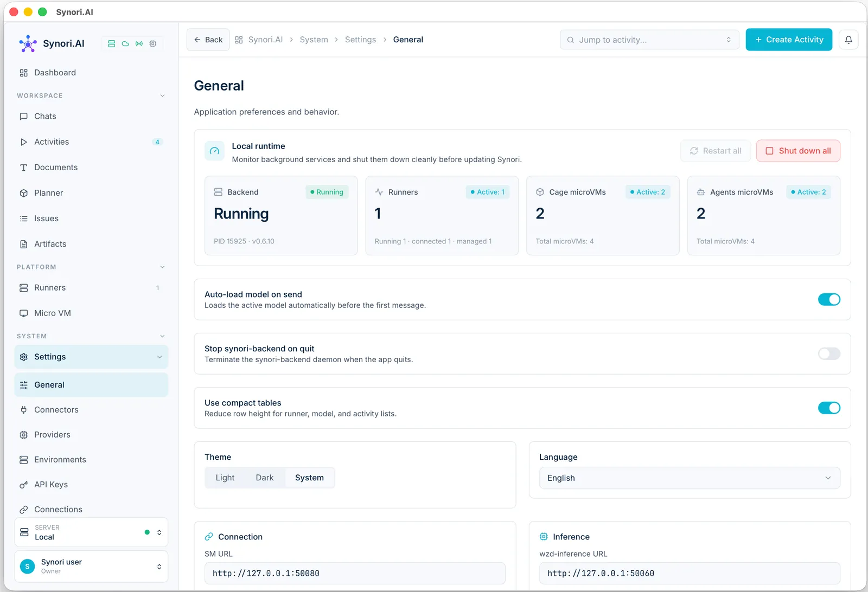Click the gray chip status icon
Image resolution: width=868 pixels, height=592 pixels.
point(153,44)
